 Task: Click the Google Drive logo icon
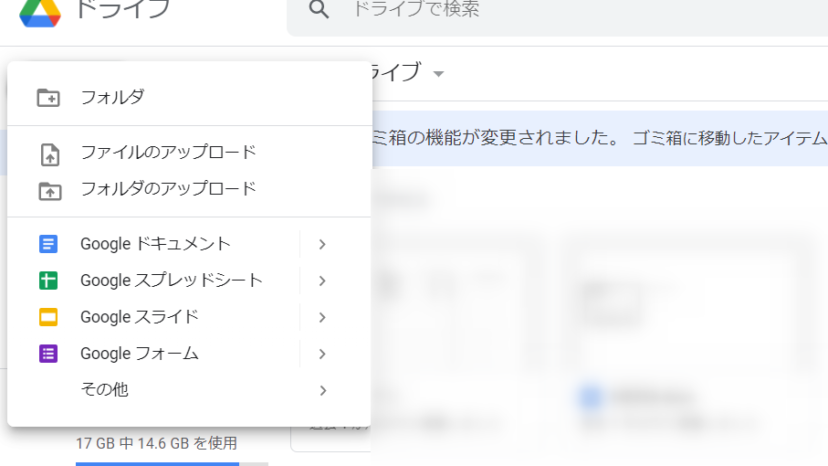[x=41, y=11]
